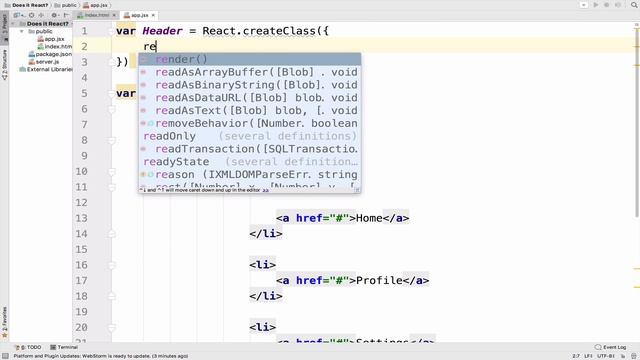Choose readAsDataURL from completion list
This screenshot has width=640, height=360.
click(x=249, y=98)
